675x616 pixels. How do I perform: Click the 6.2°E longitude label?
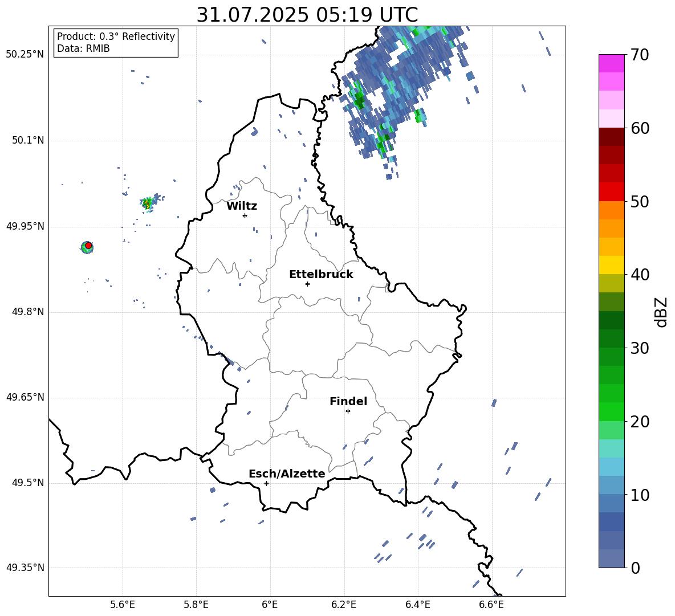click(x=344, y=605)
